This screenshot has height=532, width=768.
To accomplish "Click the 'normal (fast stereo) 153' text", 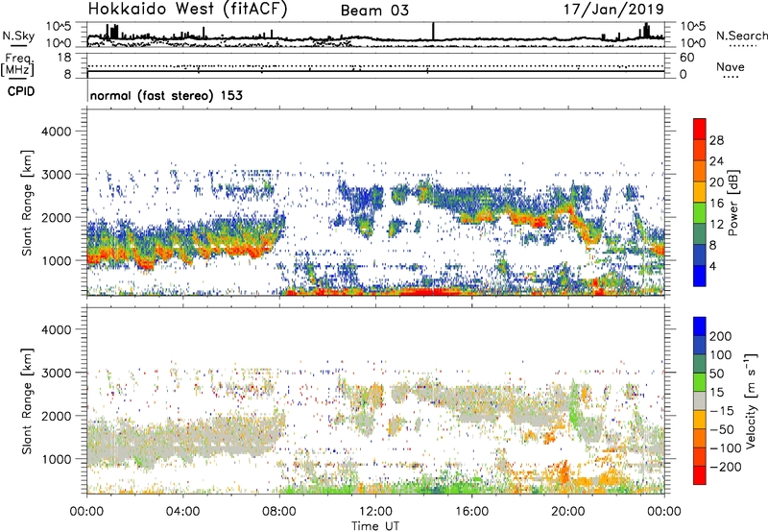I will pos(166,95).
